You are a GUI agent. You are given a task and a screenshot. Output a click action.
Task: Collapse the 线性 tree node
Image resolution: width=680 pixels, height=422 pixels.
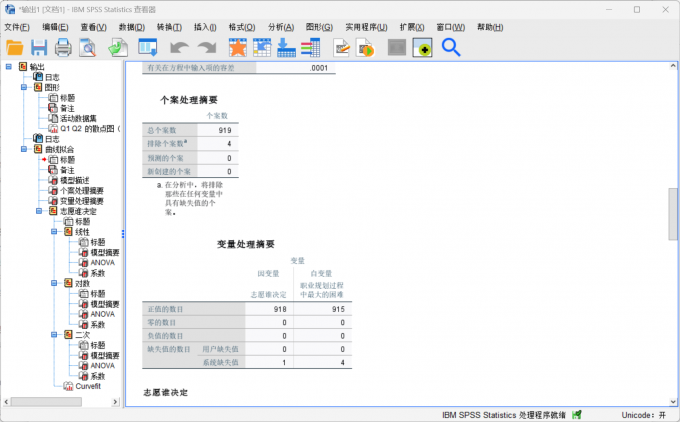click(54, 232)
